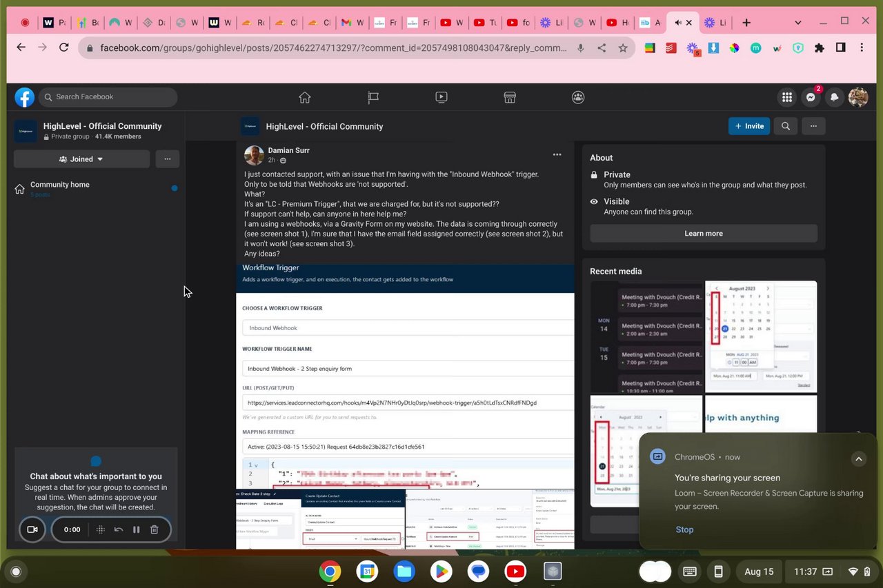Open YouTube from the shelf
Viewport: 883px width, 588px height.
(515, 571)
